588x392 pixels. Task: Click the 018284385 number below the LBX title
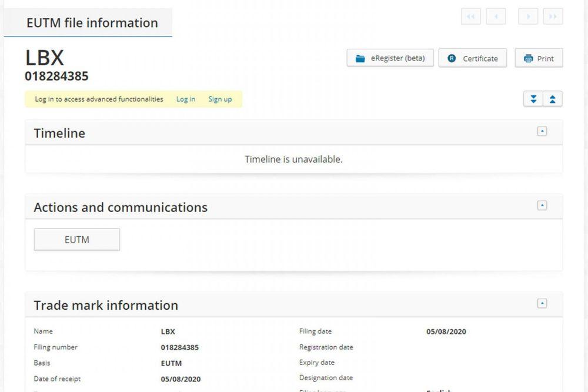56,76
